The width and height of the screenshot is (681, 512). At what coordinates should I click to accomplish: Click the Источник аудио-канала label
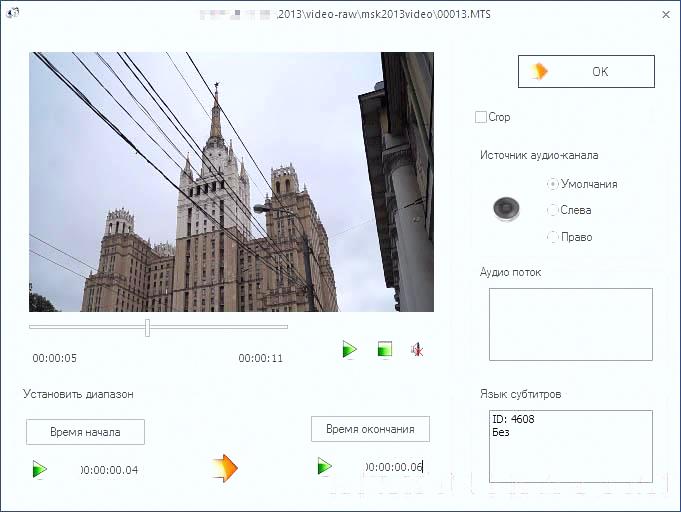tap(539, 155)
